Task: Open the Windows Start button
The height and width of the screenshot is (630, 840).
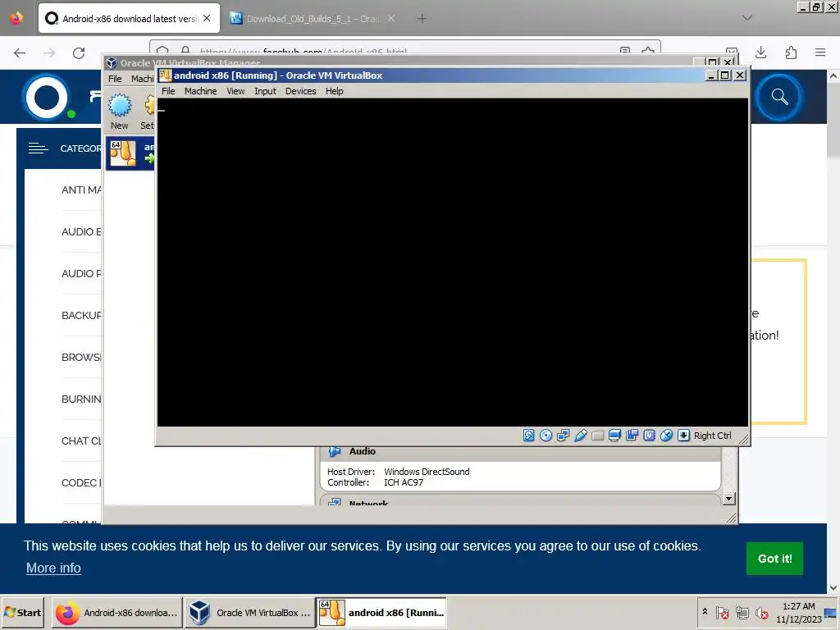Action: [22, 612]
